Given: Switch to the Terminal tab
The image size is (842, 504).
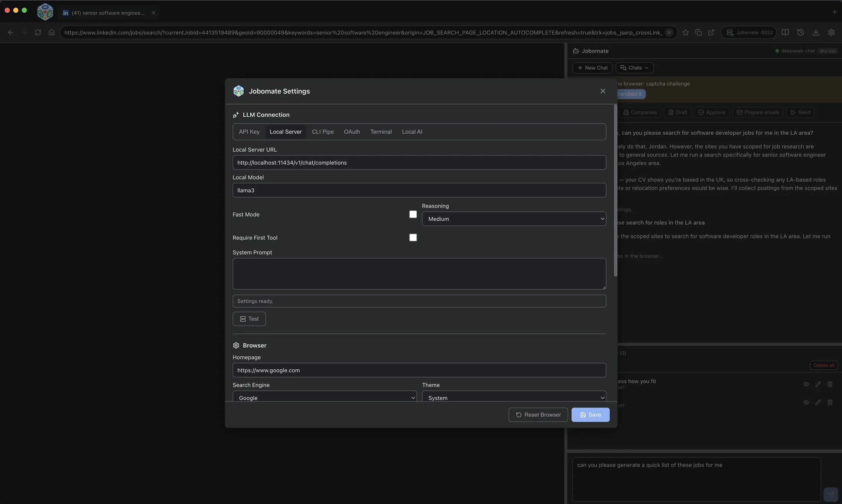Looking at the screenshot, I should point(381,132).
